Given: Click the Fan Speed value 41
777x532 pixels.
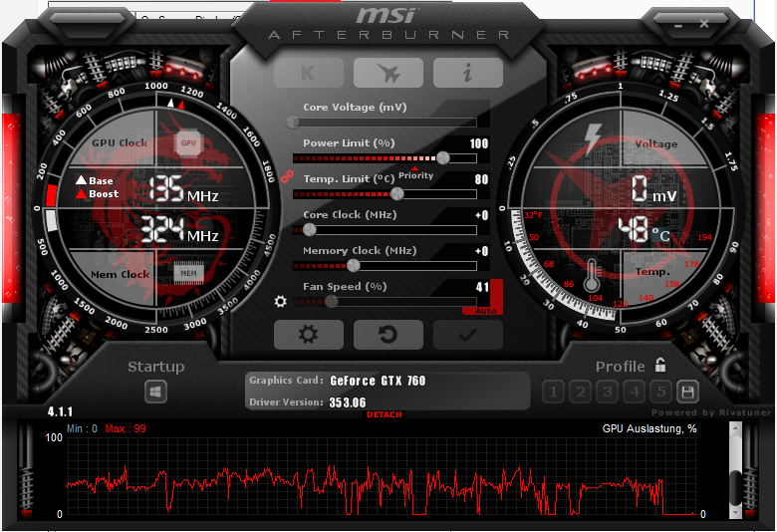Looking at the screenshot, I should (x=482, y=287).
